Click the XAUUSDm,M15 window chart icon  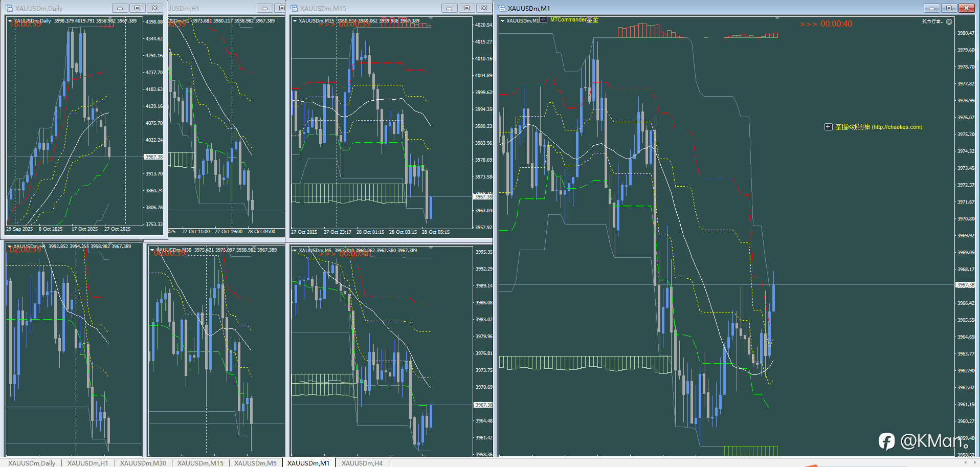(x=294, y=8)
